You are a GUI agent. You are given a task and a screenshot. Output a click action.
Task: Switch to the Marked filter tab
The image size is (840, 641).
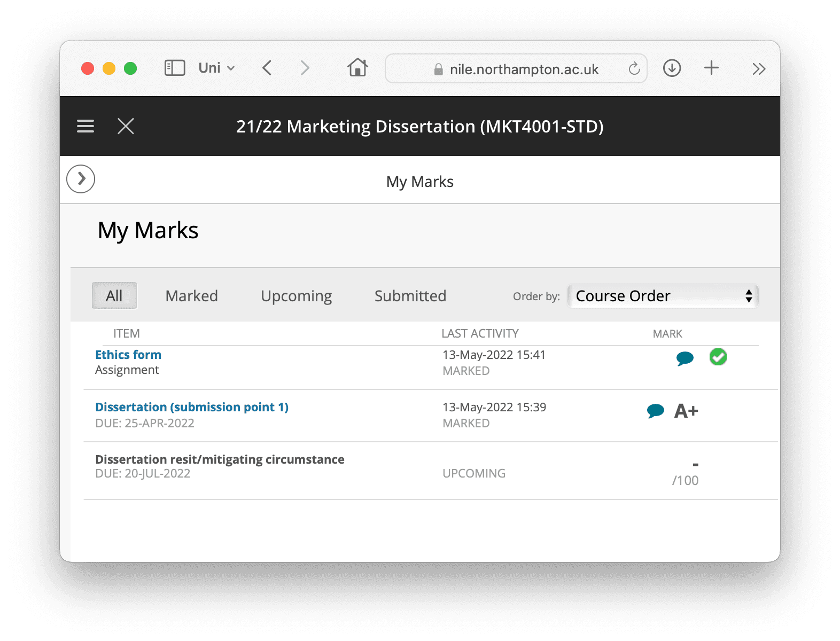coord(191,296)
